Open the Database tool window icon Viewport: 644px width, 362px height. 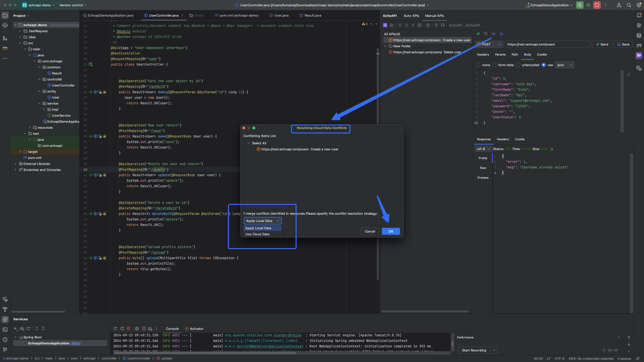tap(639, 35)
